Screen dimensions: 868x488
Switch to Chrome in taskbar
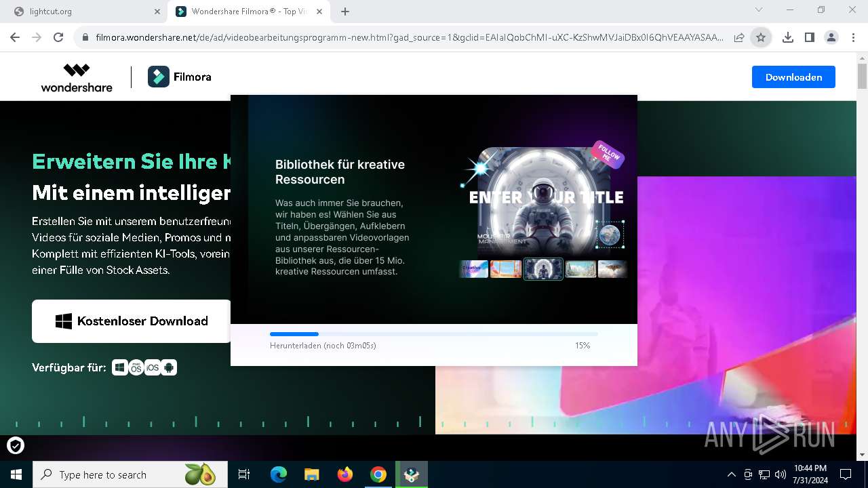tap(378, 474)
